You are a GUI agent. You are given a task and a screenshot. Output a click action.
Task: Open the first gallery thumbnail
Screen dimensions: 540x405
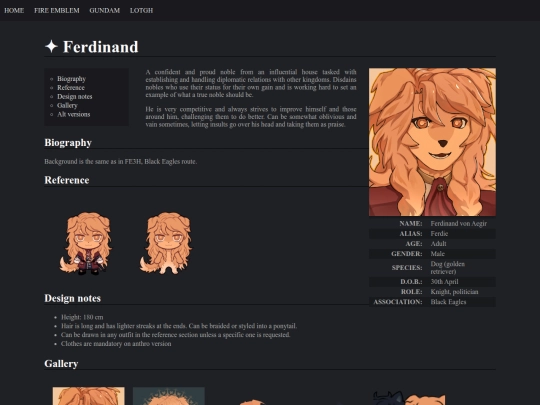point(89,396)
